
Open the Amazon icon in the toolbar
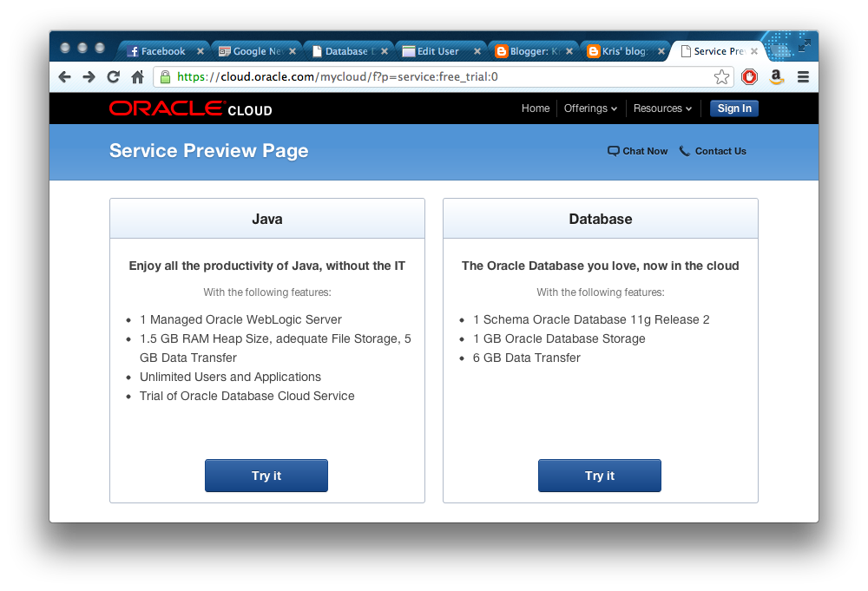776,77
